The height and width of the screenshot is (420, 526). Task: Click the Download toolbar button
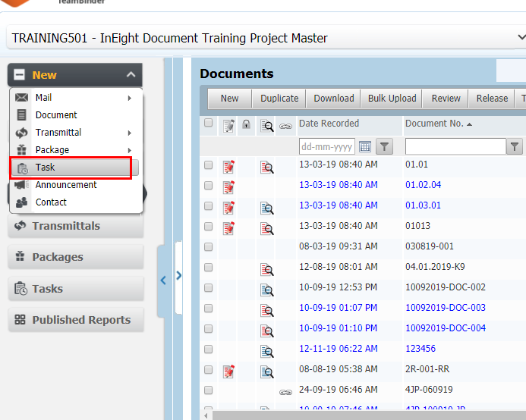click(334, 99)
